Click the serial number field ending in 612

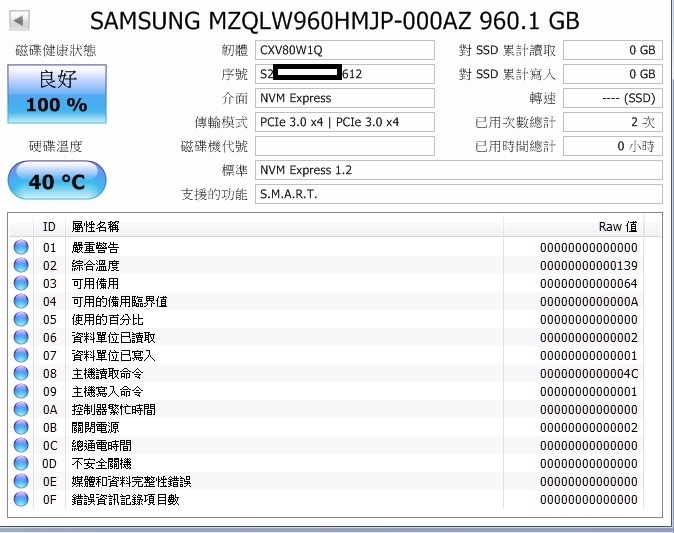345,74
